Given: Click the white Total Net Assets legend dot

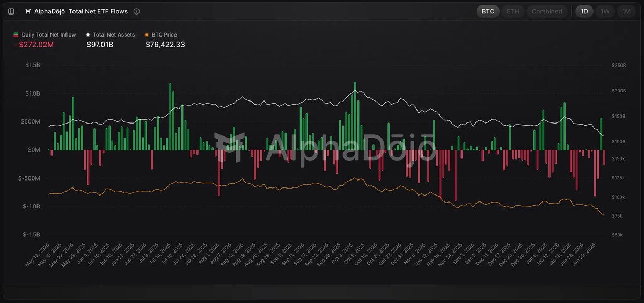Looking at the screenshot, I should point(88,35).
